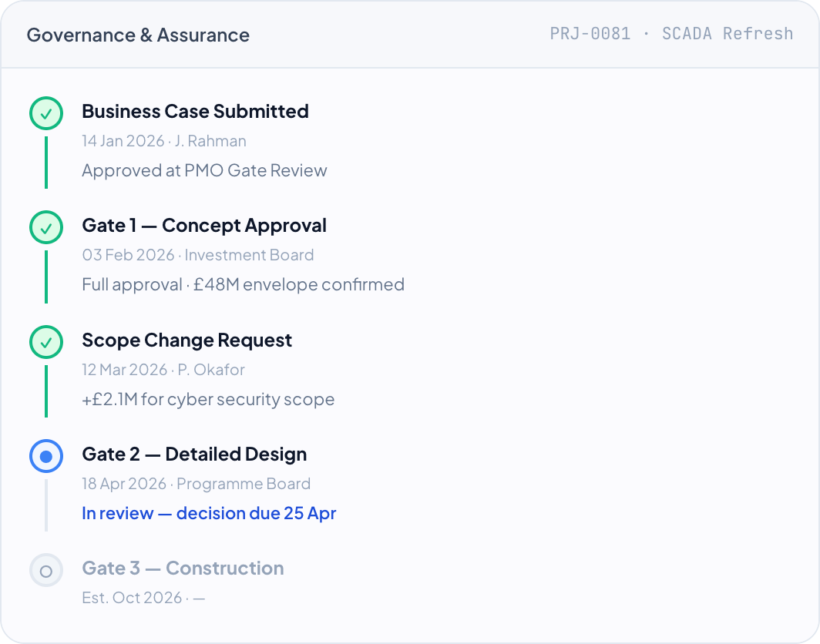Click "Approved at PMO Gate Review" note
The height and width of the screenshot is (644, 820).
(204, 170)
